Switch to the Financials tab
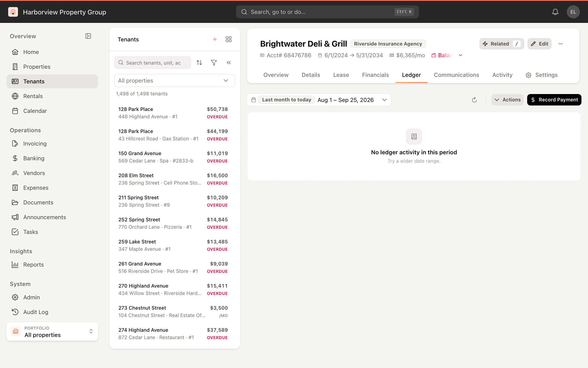Image resolution: width=588 pixels, height=368 pixels. [375, 75]
